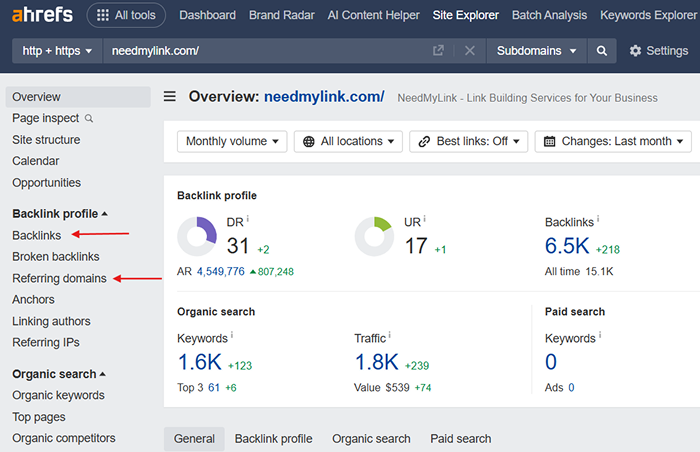Click the Backlinks metric info icon

click(598, 218)
